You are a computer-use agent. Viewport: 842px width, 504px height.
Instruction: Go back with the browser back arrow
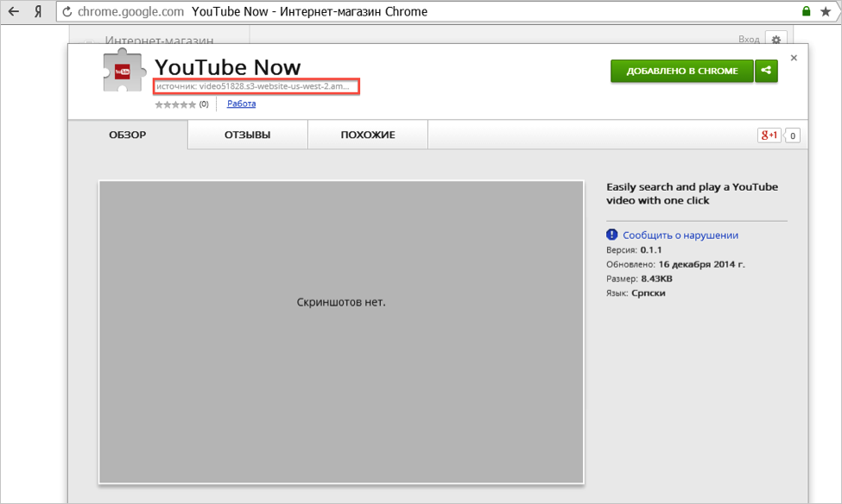(14, 11)
